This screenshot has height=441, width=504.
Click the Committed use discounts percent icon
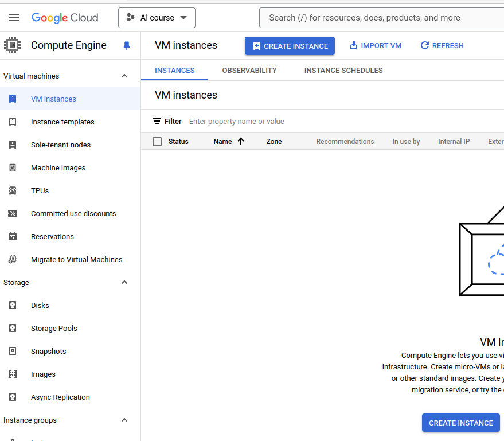coord(13,213)
